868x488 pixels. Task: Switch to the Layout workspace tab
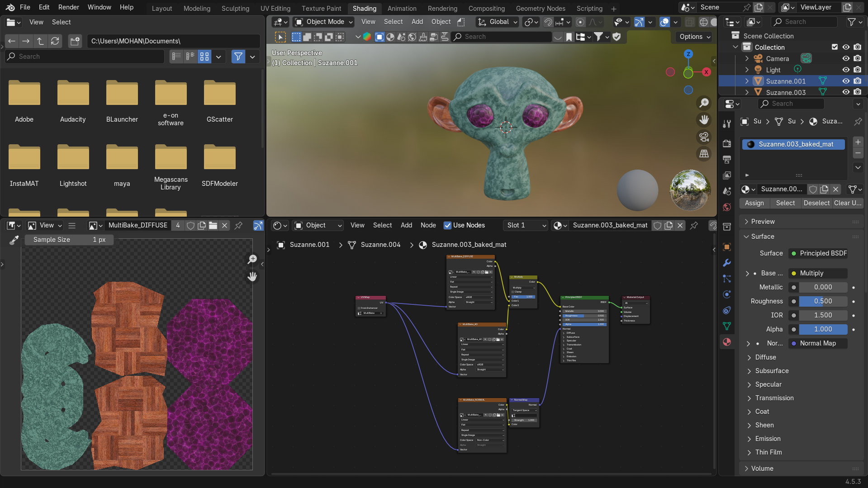(162, 8)
